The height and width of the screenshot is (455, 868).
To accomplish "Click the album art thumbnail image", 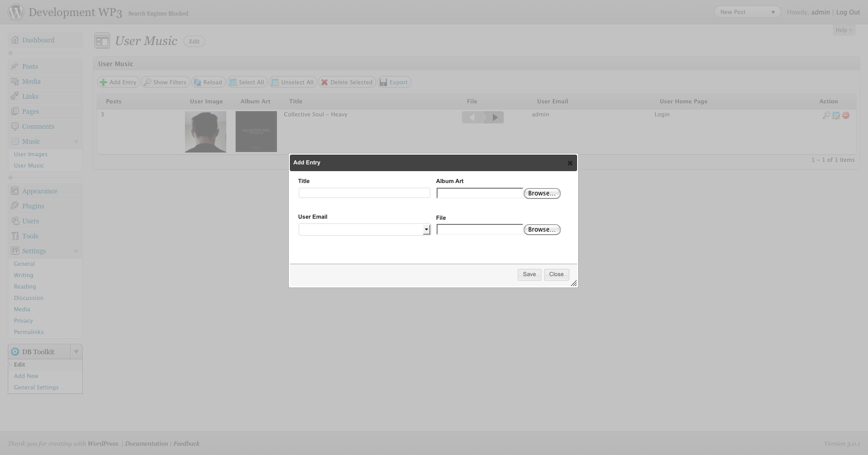I will pos(256,132).
